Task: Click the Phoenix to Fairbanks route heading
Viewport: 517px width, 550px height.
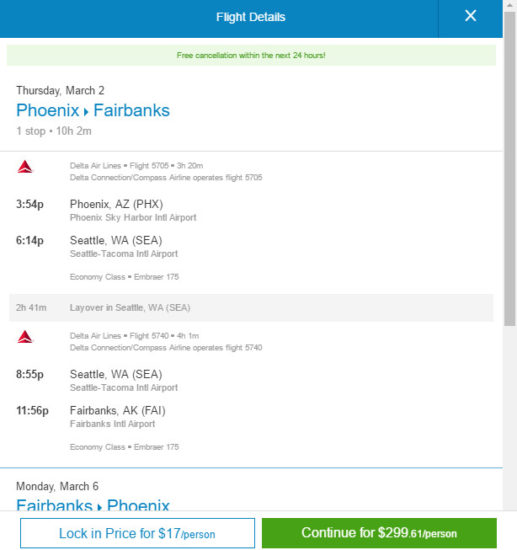Action: (x=93, y=110)
